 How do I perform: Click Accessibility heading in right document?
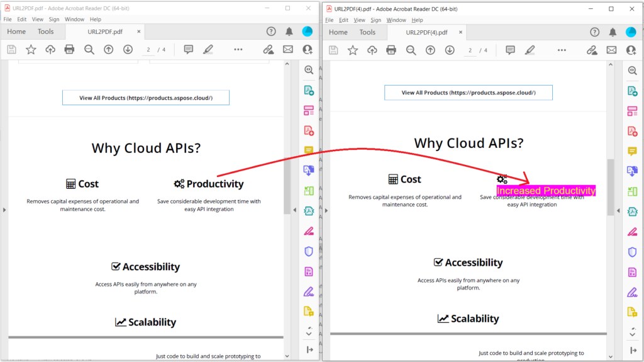474,263
